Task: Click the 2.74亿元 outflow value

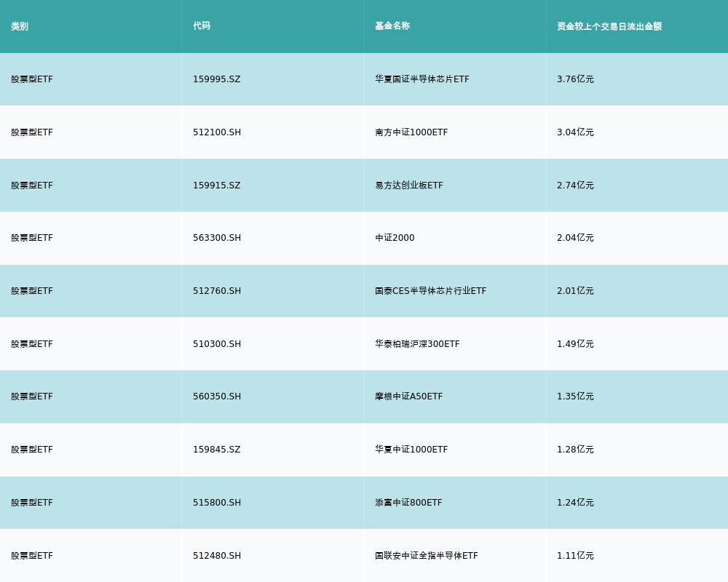Action: (x=575, y=186)
